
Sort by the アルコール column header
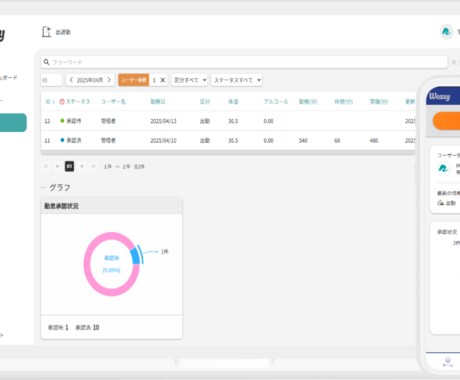[x=276, y=101]
